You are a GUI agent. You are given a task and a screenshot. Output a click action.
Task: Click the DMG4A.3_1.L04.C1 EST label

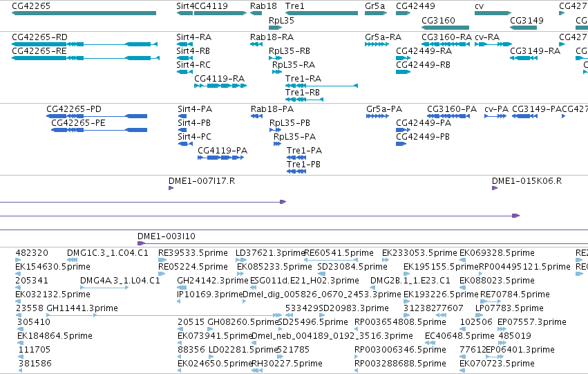[120, 281]
